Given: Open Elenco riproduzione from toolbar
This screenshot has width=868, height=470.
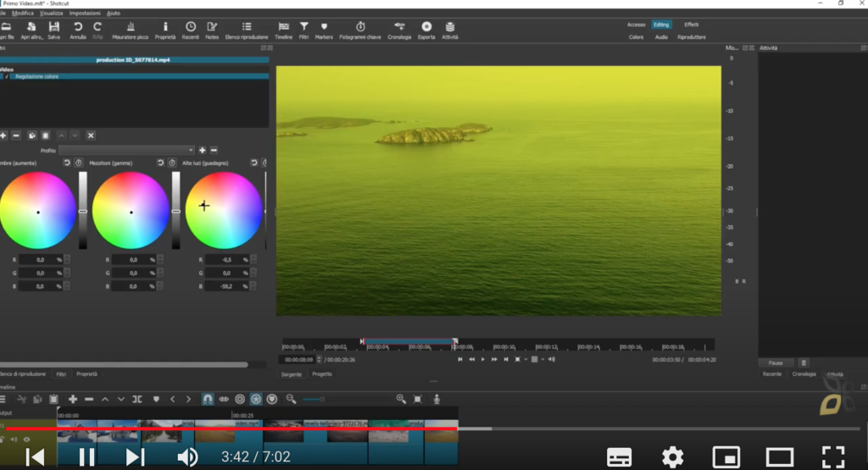Looking at the screenshot, I should (247, 30).
